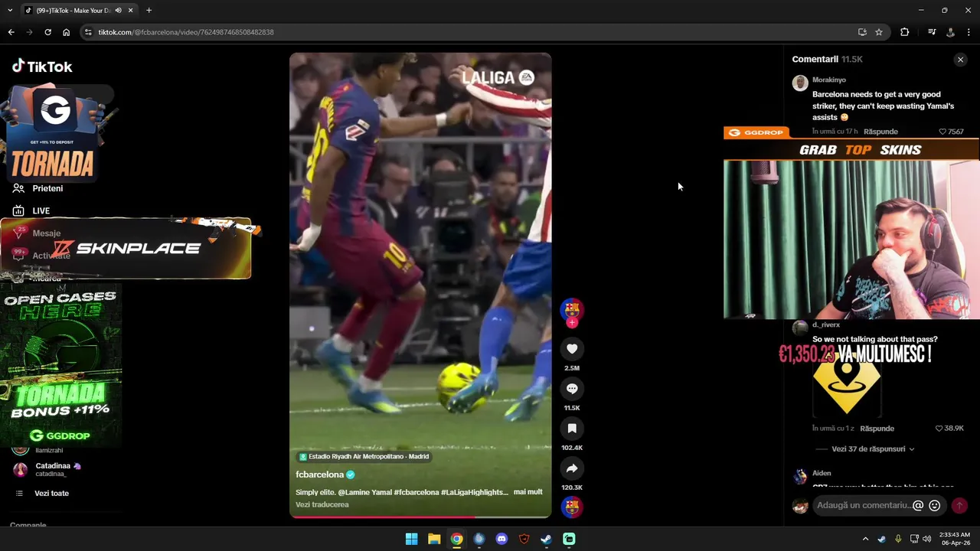Open the Estadio Riyadh Air Metropolitano location tag
The height and width of the screenshot is (551, 980).
click(x=364, y=457)
